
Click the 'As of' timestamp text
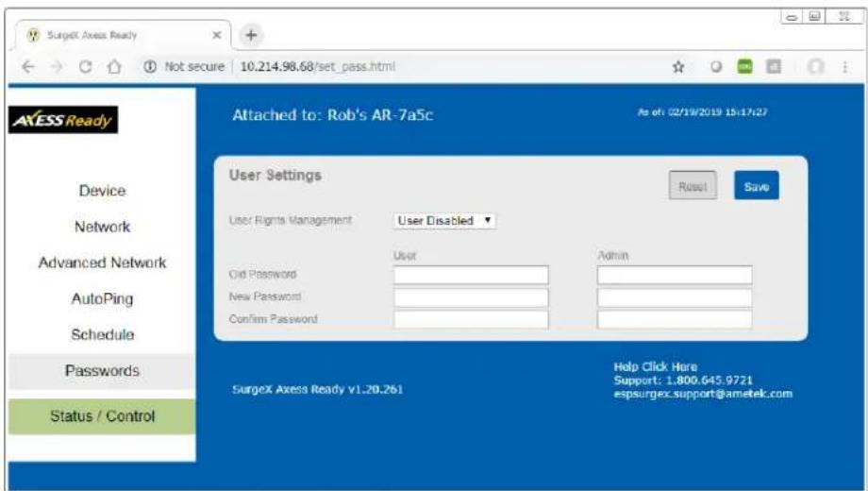point(703,112)
